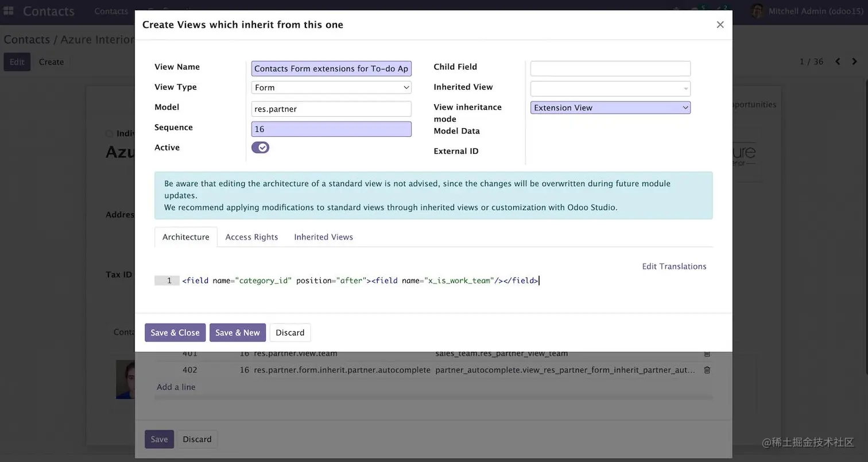Click Discard in the background dialog
The height and width of the screenshot is (462, 868).
click(x=197, y=439)
